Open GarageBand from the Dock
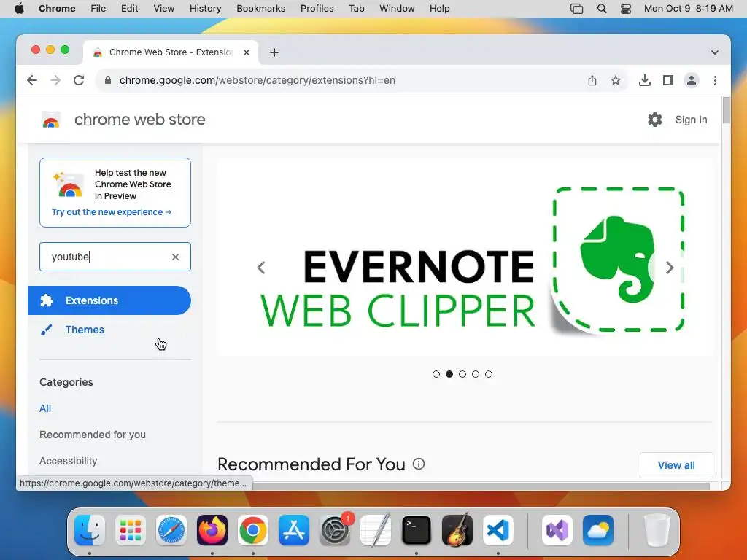Screen dimensions: 747x560 (457, 530)
